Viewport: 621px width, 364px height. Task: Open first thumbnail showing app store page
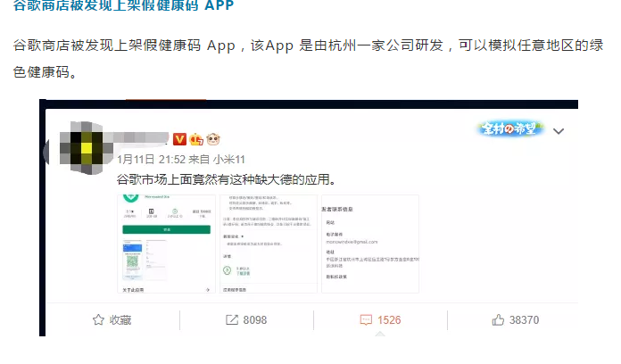click(166, 244)
